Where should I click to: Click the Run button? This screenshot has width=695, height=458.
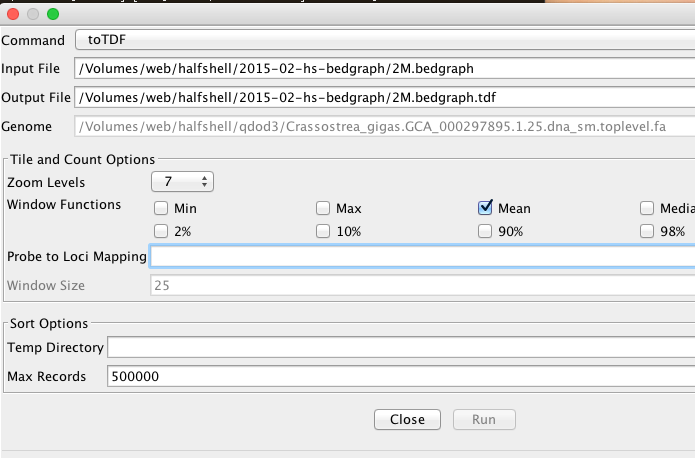click(x=484, y=419)
